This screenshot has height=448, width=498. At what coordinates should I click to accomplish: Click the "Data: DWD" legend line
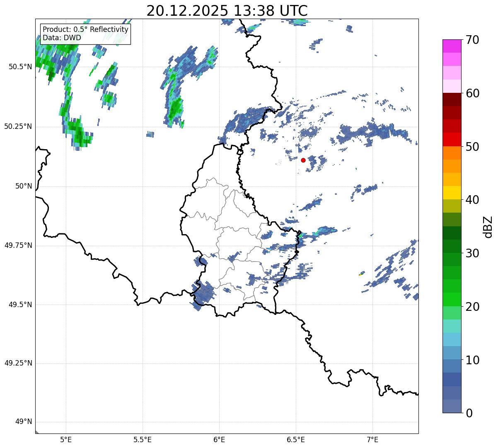[x=62, y=38]
